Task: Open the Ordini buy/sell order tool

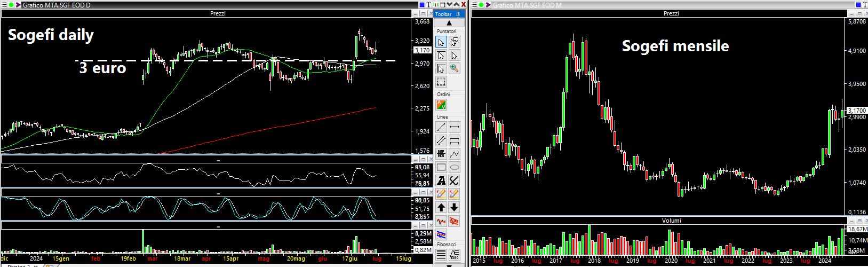Action: [441, 105]
